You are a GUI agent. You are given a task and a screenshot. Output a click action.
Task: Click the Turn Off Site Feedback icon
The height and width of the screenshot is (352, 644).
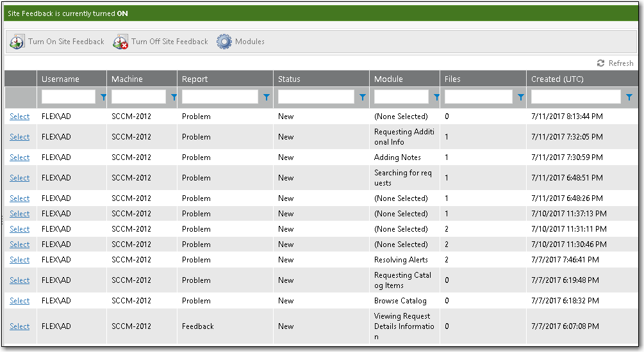click(120, 42)
